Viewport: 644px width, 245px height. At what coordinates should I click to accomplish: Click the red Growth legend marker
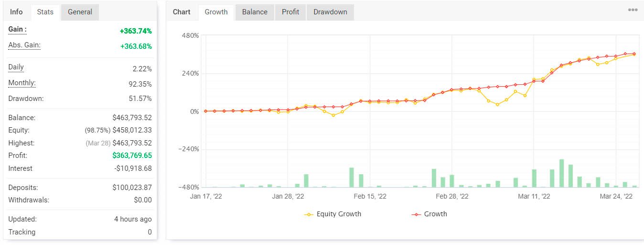(x=416, y=214)
